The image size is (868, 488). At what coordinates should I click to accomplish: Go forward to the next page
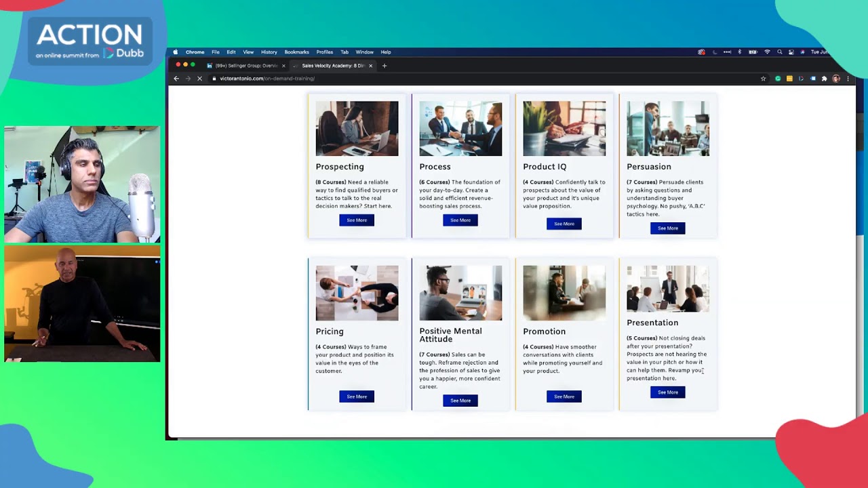[x=188, y=79]
